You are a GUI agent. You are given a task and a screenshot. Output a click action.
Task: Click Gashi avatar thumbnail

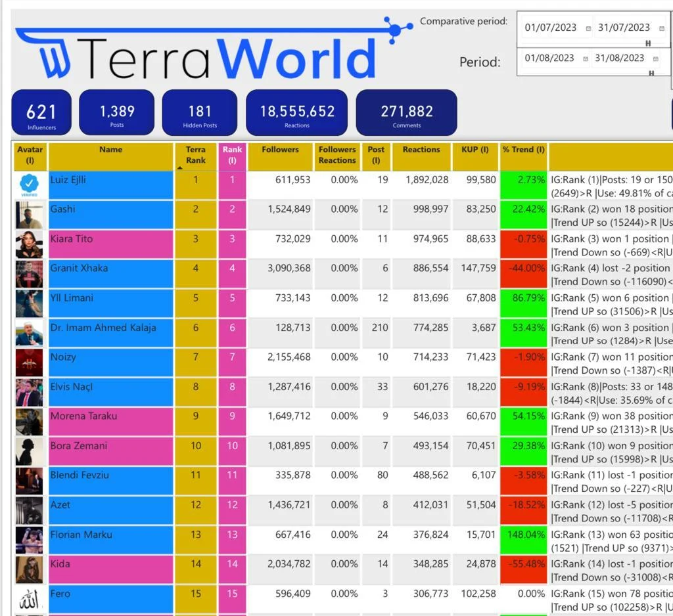[29, 215]
